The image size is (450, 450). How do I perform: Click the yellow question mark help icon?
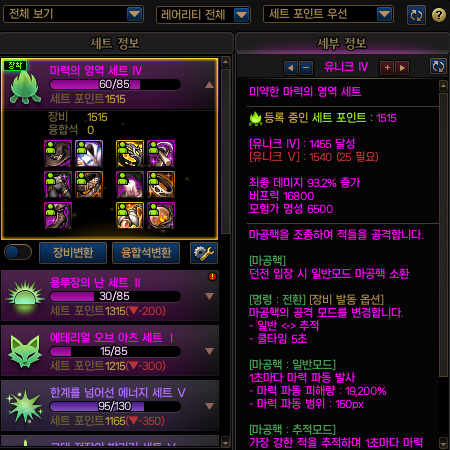439,15
